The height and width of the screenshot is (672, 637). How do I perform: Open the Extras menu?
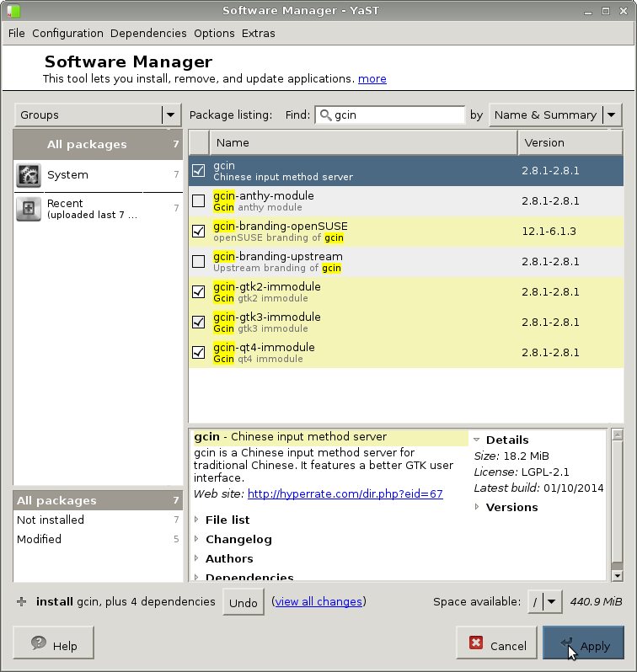point(258,34)
